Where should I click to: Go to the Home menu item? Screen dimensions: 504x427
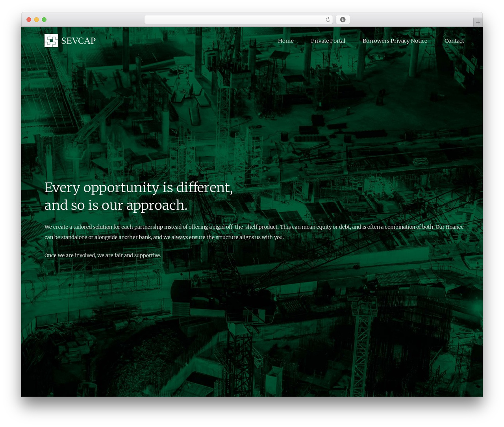[x=286, y=41]
